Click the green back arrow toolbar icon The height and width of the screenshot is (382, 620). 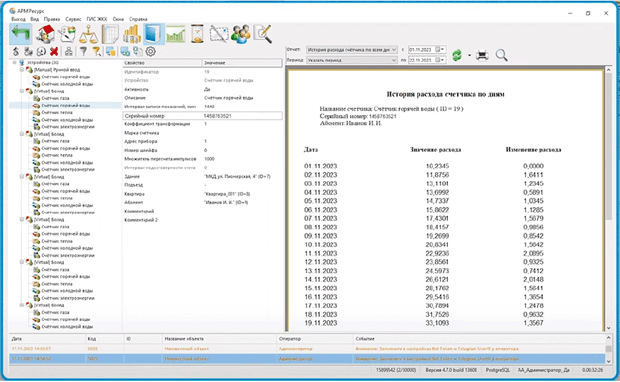[21, 34]
